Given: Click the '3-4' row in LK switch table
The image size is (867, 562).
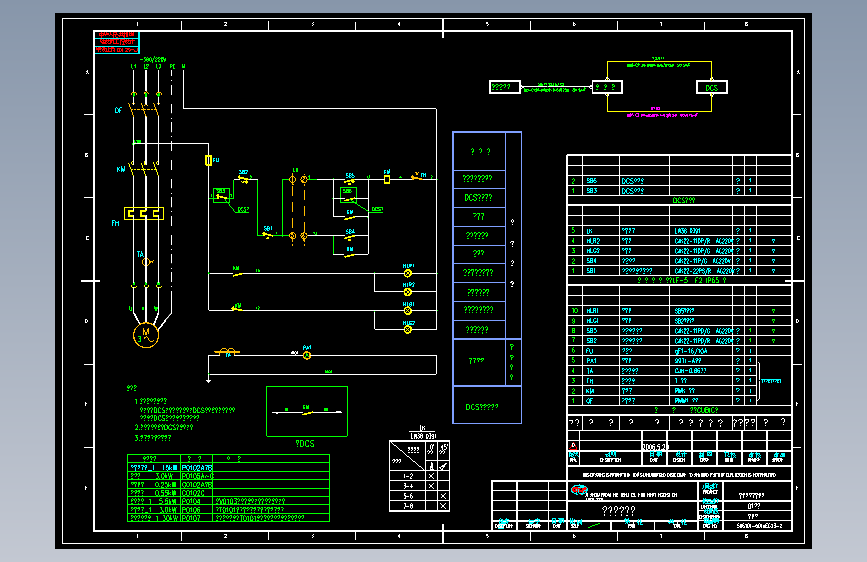Looking at the screenshot, I should click(419, 486).
